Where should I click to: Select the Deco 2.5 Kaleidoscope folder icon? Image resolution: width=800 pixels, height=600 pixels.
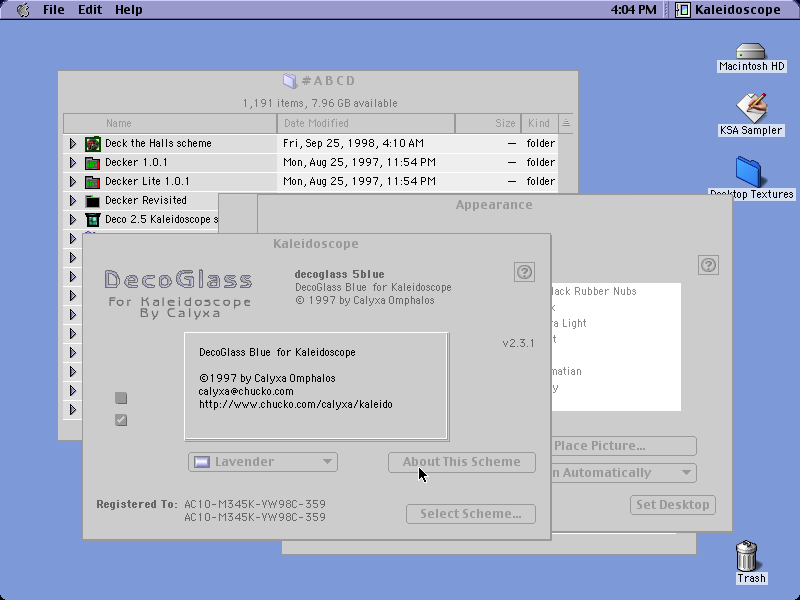pyautogui.click(x=92, y=219)
